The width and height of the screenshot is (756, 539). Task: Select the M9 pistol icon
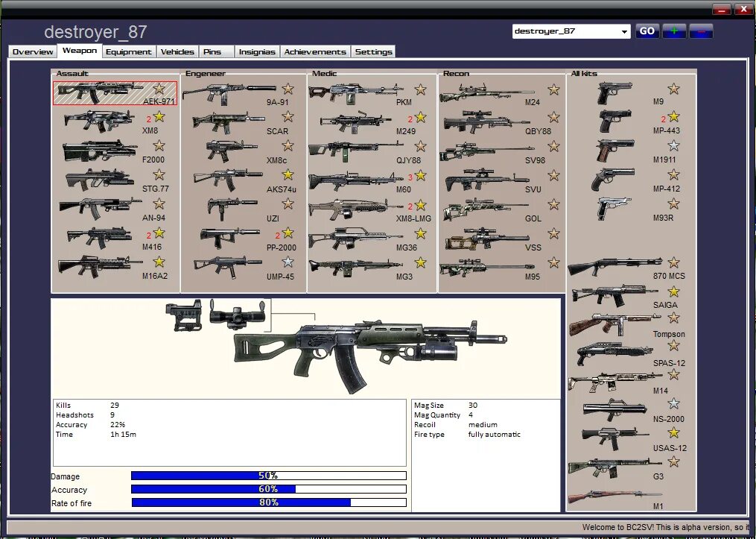coord(614,92)
